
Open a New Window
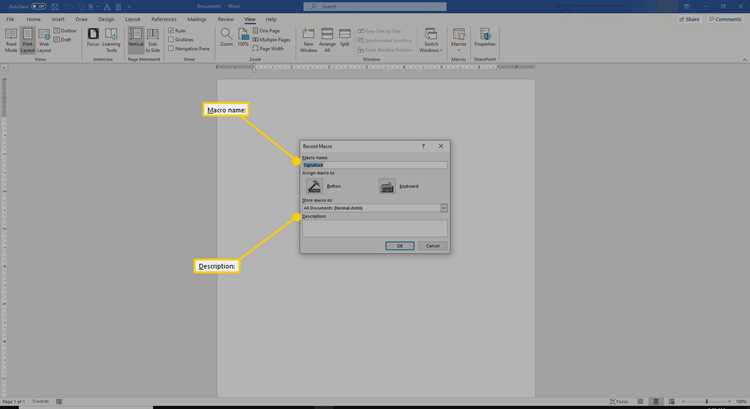(309, 40)
